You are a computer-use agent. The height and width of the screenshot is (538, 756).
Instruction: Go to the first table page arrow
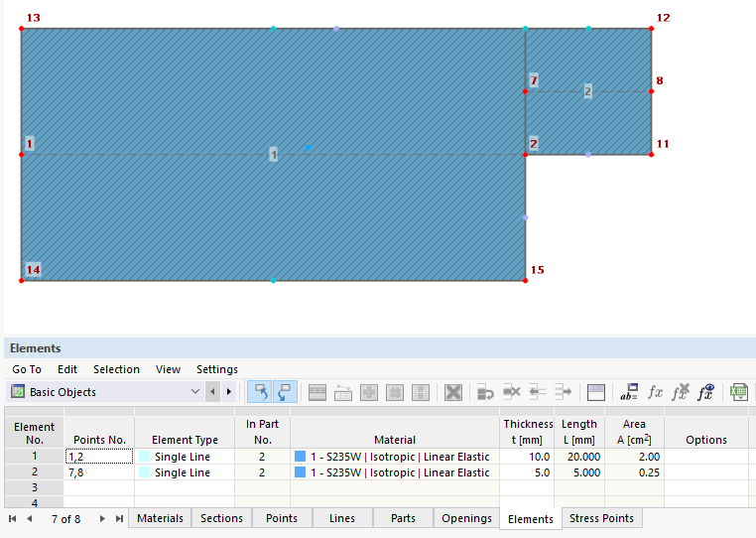pos(13,519)
